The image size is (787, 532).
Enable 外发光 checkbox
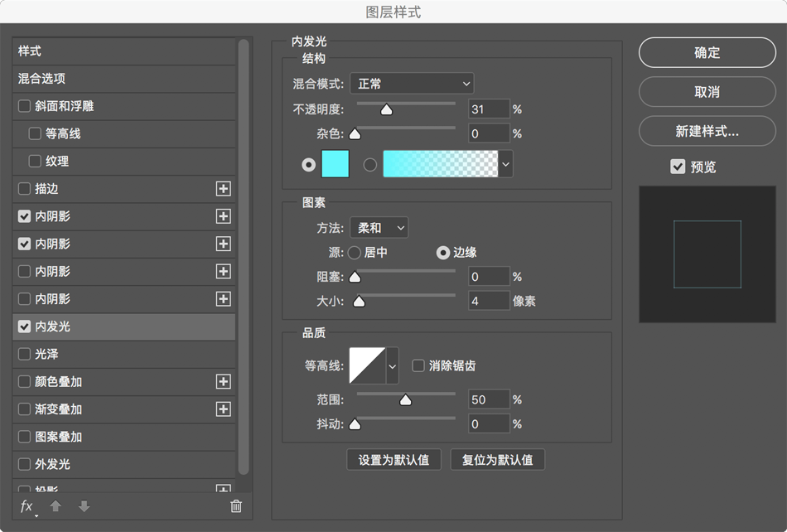(x=24, y=464)
